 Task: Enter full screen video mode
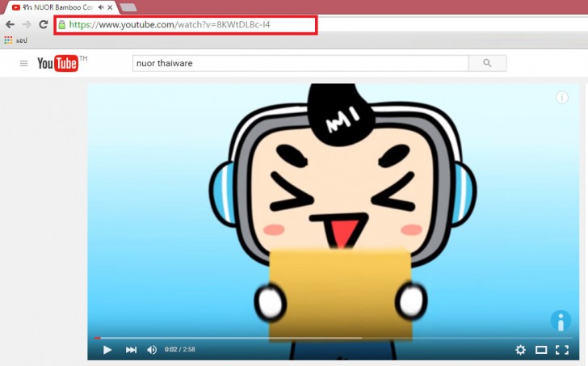coord(562,350)
